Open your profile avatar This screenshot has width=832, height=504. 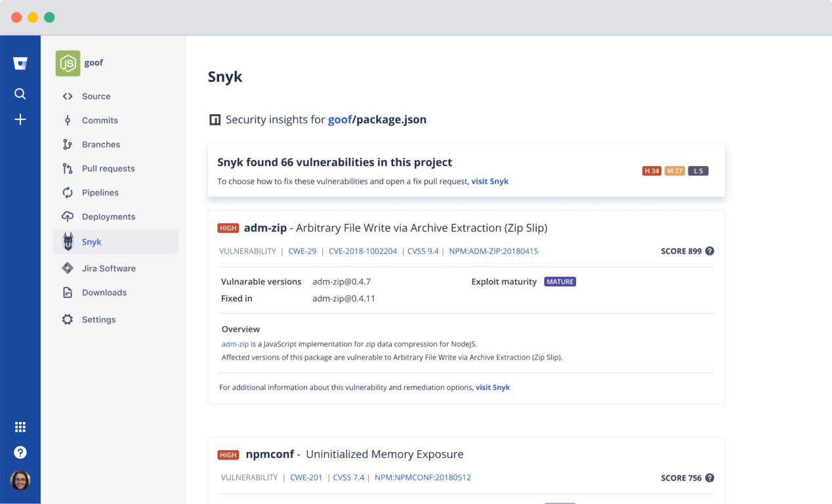[20, 480]
